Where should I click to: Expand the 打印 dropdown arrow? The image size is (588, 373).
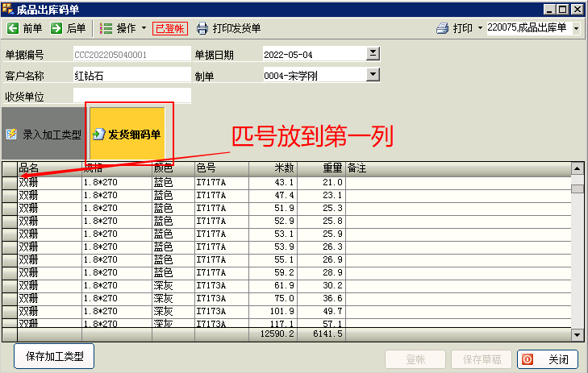pos(480,28)
